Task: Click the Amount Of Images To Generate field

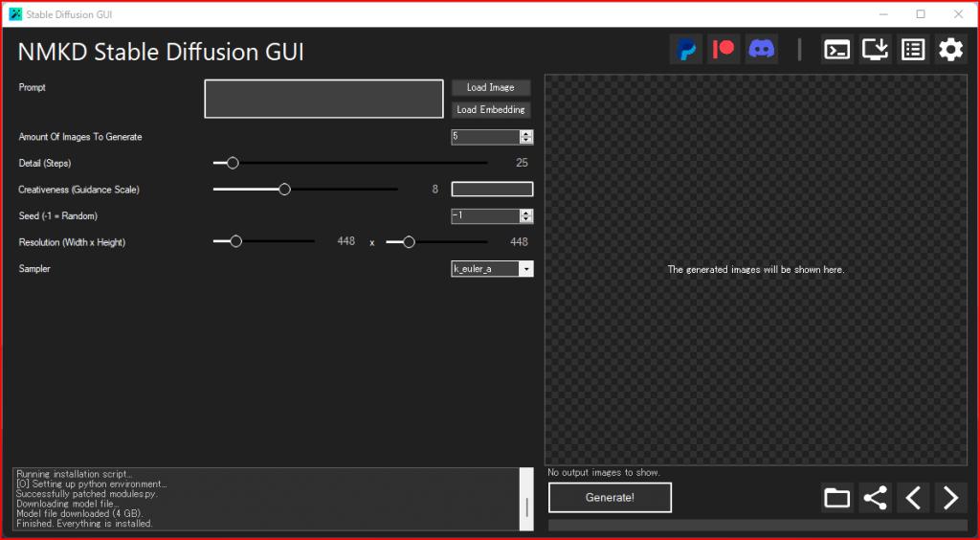Action: pos(485,137)
